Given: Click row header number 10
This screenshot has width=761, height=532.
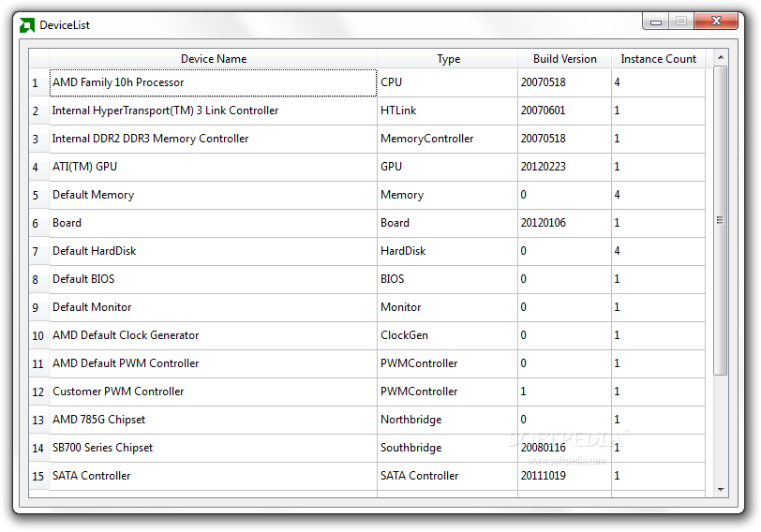Looking at the screenshot, I should click(38, 335).
